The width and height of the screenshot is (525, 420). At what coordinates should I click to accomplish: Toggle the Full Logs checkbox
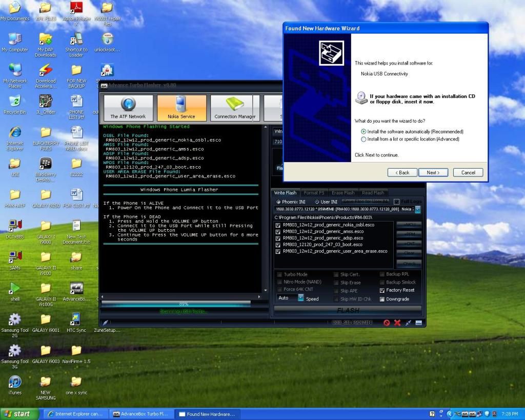click(x=396, y=202)
